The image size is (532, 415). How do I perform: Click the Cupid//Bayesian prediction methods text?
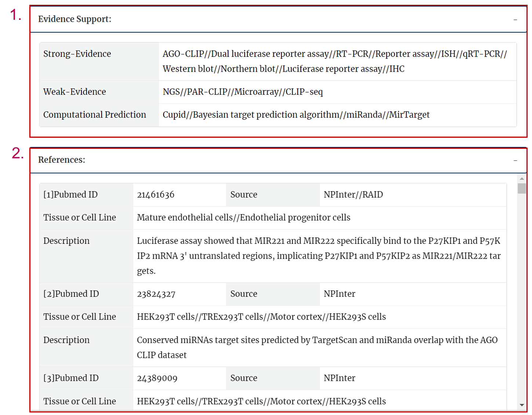point(296,115)
